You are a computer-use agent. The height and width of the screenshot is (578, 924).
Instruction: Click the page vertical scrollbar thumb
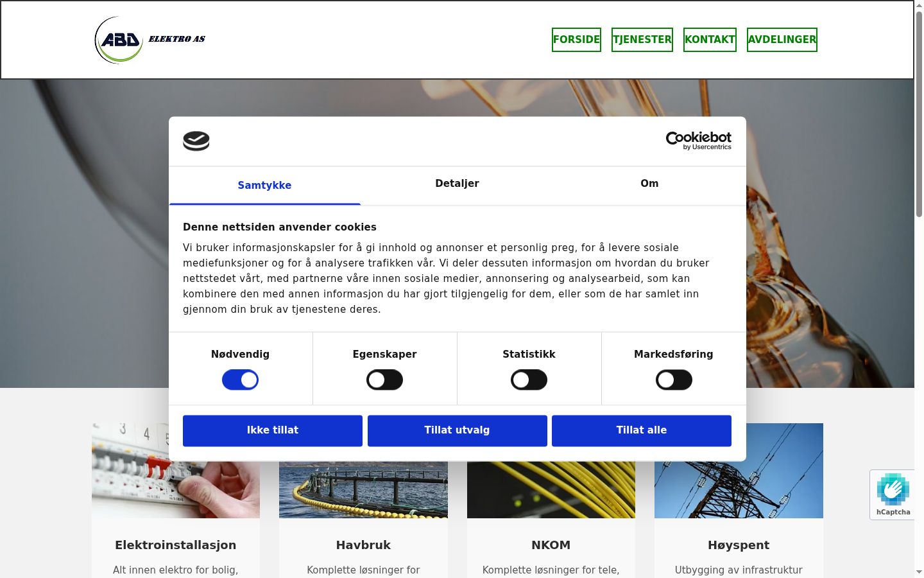click(x=919, y=114)
